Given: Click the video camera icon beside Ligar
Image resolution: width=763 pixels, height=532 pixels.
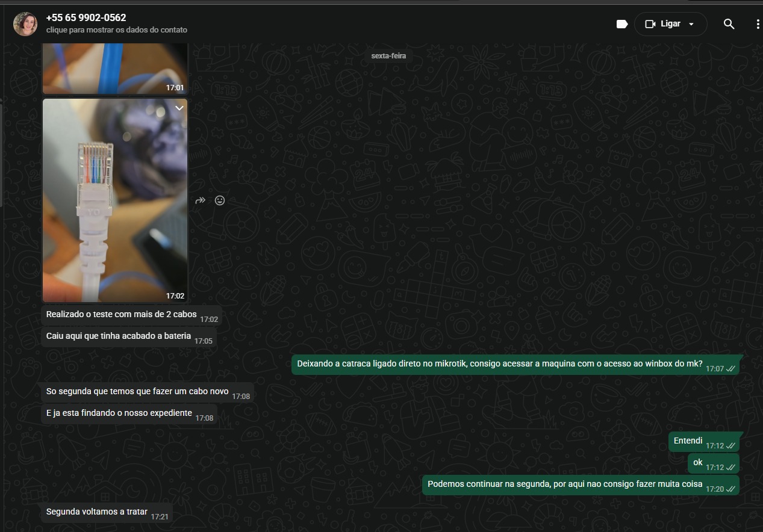Looking at the screenshot, I should pos(650,24).
